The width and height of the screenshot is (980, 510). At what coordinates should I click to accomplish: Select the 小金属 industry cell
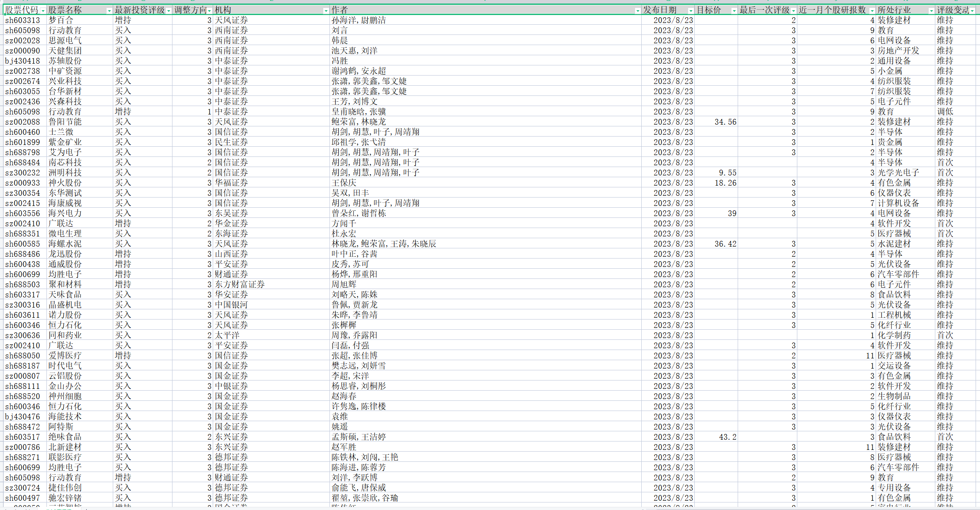pos(905,71)
